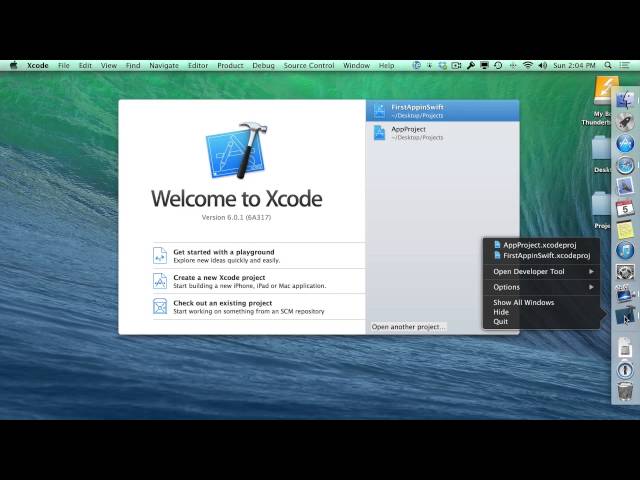The width and height of the screenshot is (640, 480).
Task: Click the Sun 2:04 PM clock
Action: (x=574, y=65)
